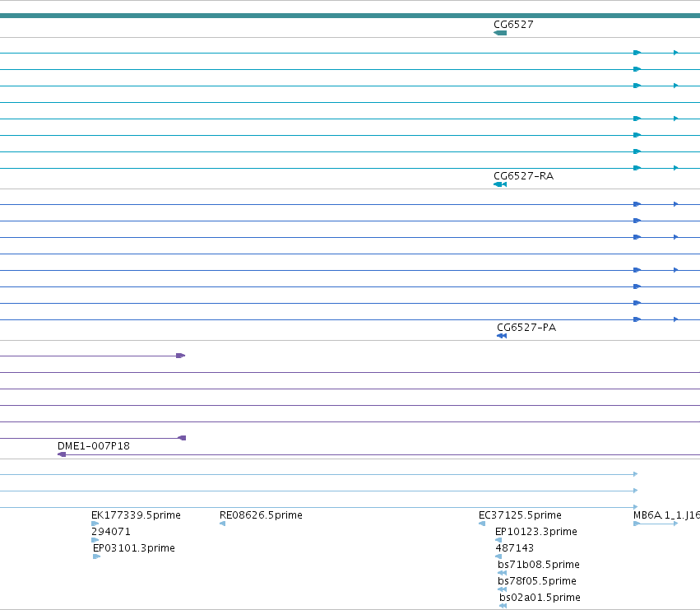Select the bs78f05.5prime double-arrow glyph
Viewport: 700px width, 610px height.
[x=503, y=589]
